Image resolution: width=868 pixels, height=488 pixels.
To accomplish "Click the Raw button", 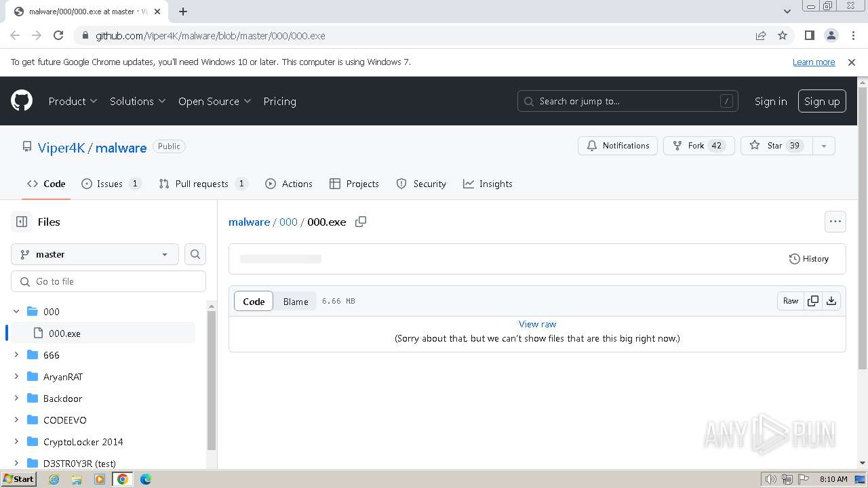I will (791, 301).
